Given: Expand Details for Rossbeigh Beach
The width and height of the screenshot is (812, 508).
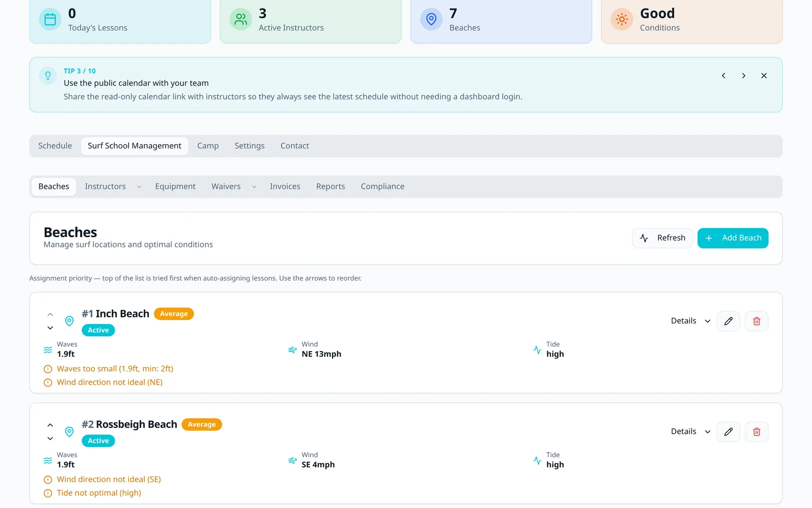Looking at the screenshot, I should coord(690,432).
